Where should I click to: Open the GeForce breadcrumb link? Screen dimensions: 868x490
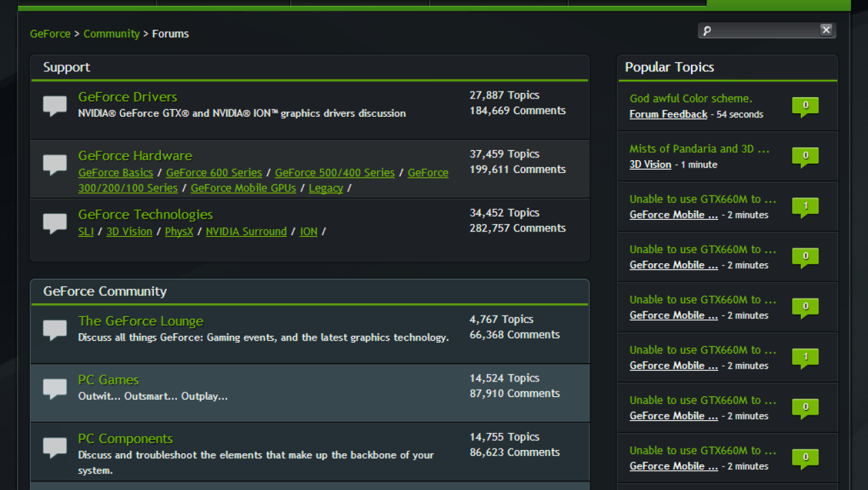50,34
